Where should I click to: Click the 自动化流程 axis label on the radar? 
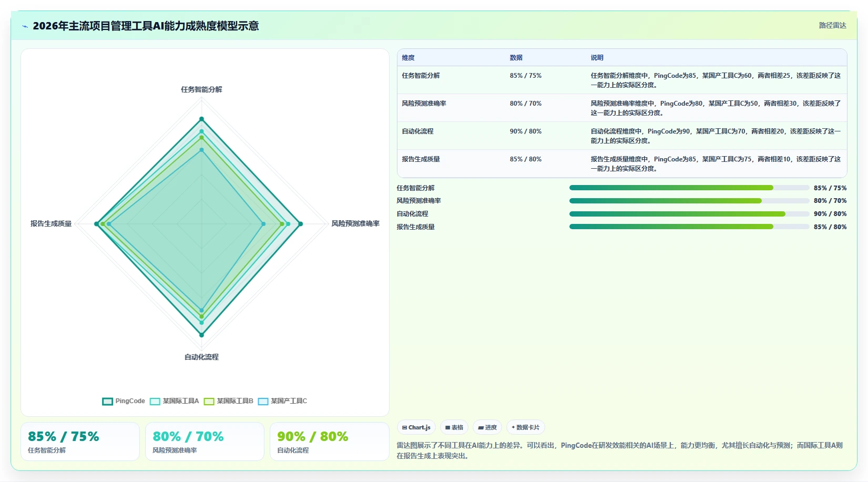pyautogui.click(x=201, y=357)
